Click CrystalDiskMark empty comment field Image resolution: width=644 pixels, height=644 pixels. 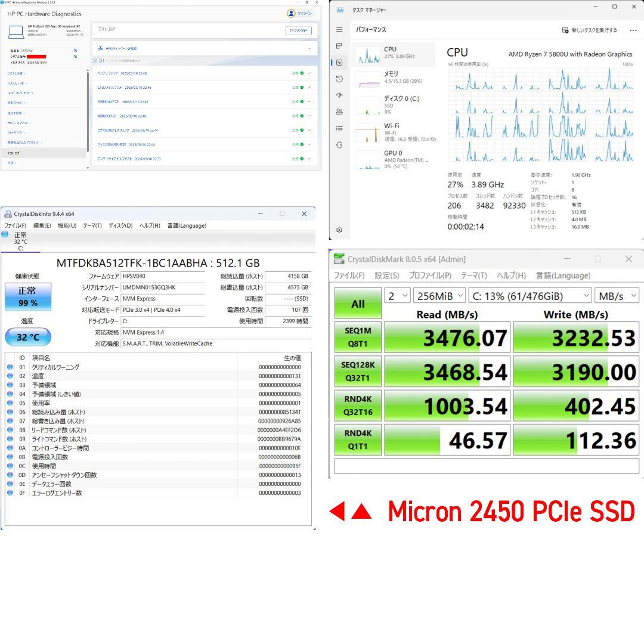pos(487,466)
